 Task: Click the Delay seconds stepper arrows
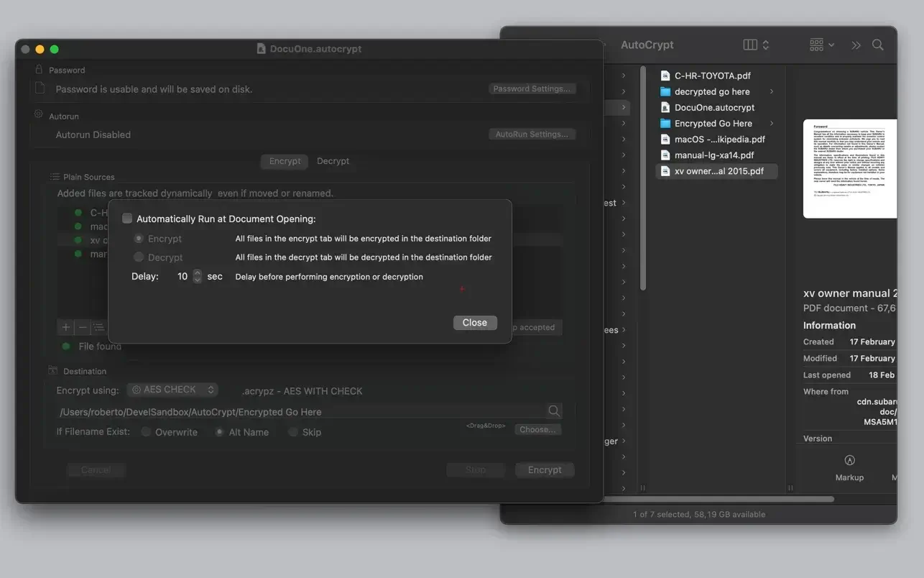(198, 276)
